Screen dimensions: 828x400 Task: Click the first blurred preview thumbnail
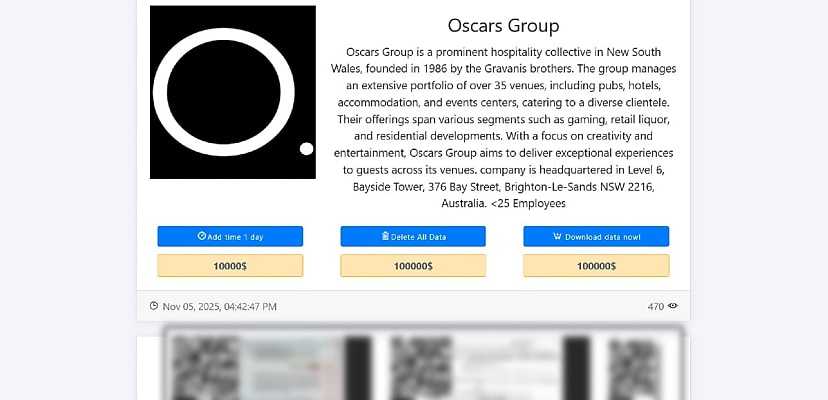[271, 368]
